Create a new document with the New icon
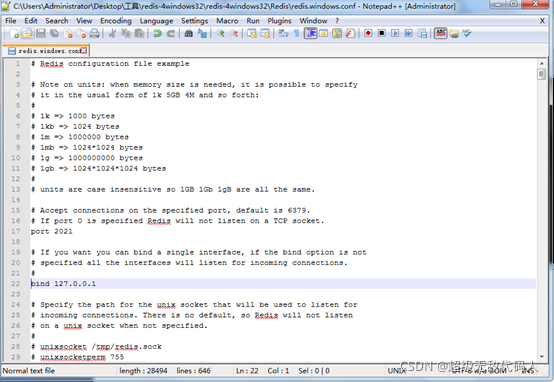 pyautogui.click(x=14, y=34)
